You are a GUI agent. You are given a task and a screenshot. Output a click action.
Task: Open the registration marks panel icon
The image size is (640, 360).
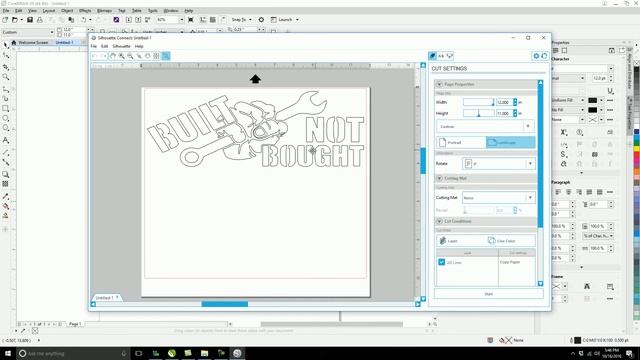click(x=450, y=56)
